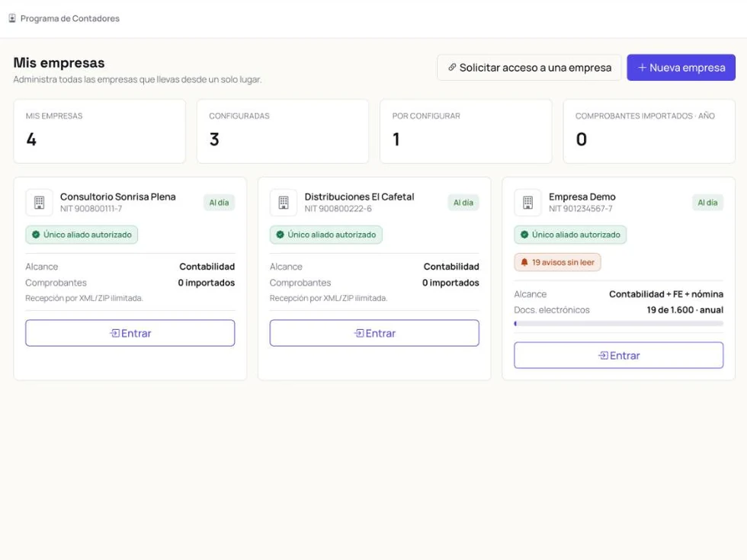Viewport: 747px width, 560px height.
Task: Click '0 importados' on Consultorio Sonrisa Plena
Action: 207,283
